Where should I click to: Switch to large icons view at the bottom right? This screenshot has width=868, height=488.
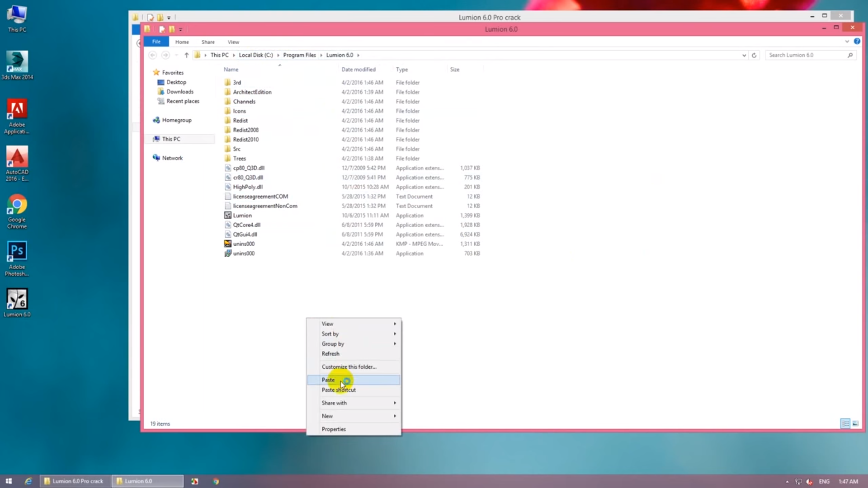click(x=855, y=423)
